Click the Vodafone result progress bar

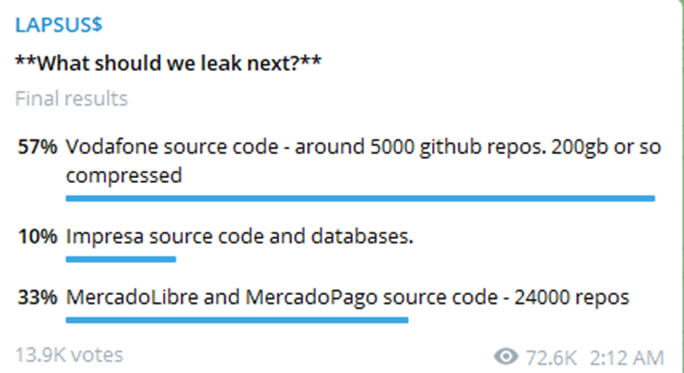point(360,198)
